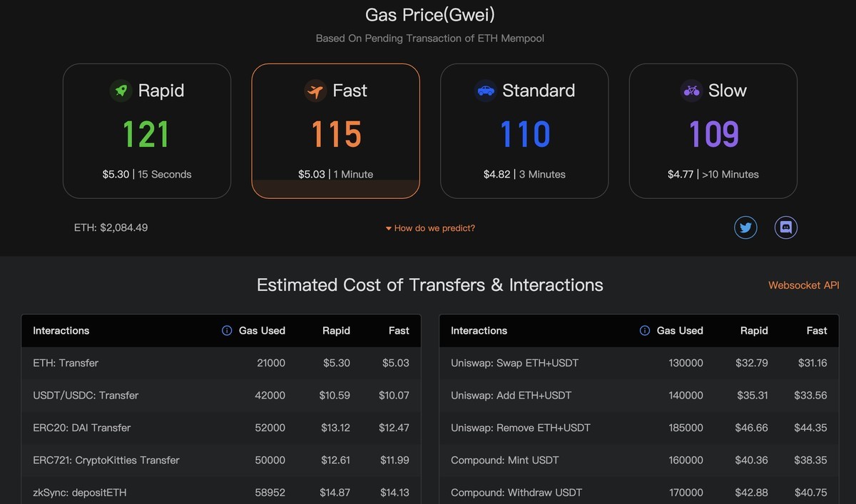
Task: Click the 'Gas Price(Gwei)' heading
Action: 430,14
